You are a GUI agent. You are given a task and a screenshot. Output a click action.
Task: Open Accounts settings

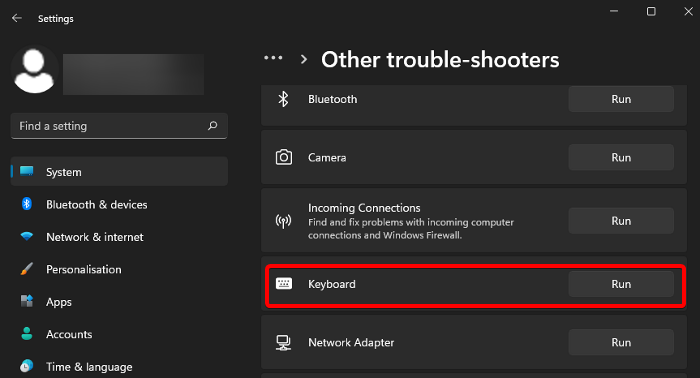tap(119, 334)
